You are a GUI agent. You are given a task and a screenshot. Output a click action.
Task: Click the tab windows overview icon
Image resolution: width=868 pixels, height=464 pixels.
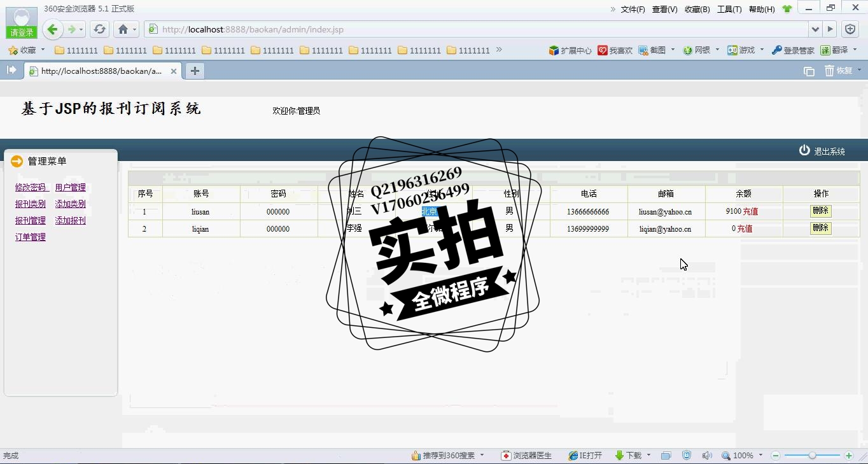coord(809,71)
